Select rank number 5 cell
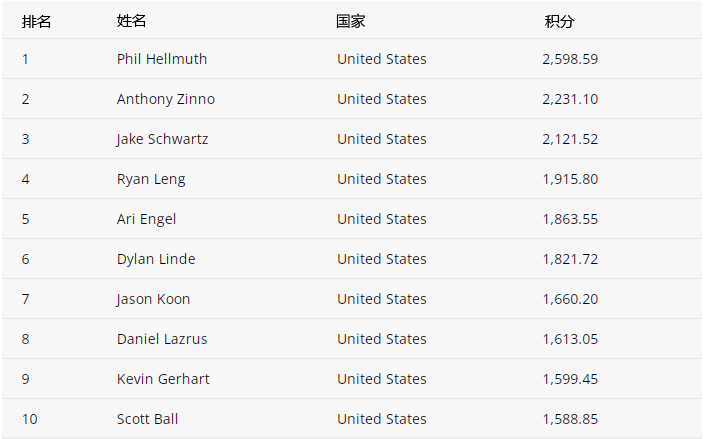 click(x=26, y=219)
